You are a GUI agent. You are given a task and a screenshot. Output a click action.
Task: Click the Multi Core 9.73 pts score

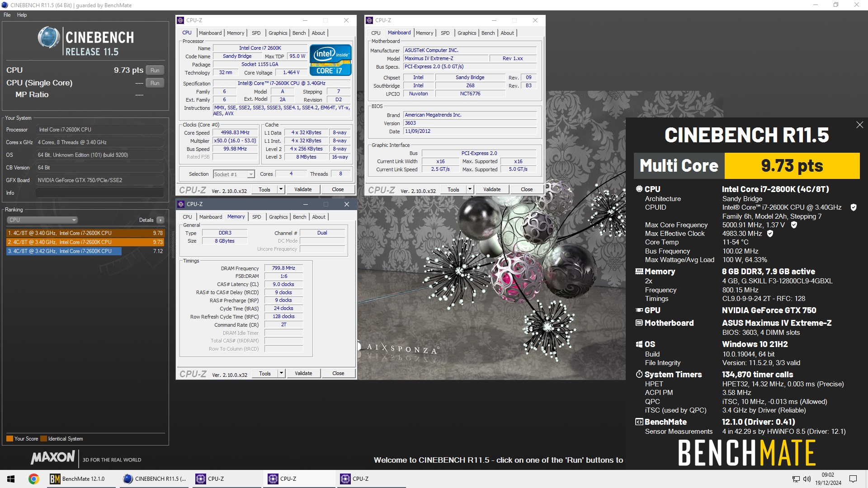[x=792, y=166]
